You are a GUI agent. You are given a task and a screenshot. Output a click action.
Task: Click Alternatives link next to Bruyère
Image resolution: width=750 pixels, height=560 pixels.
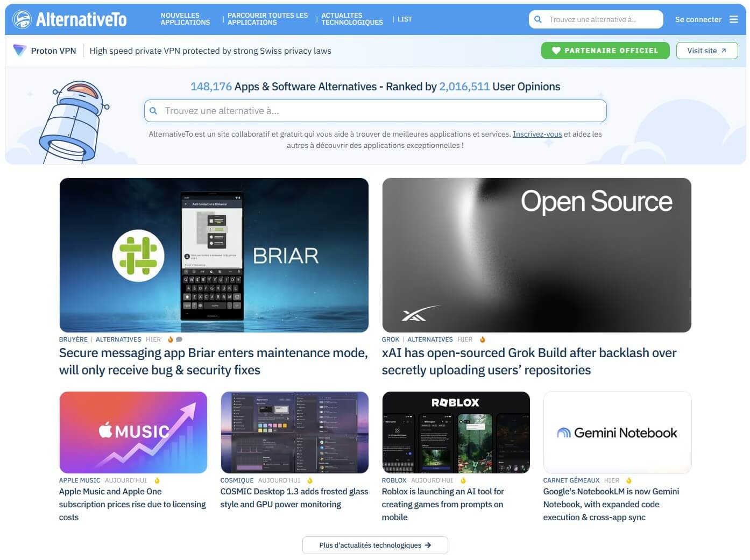pos(118,339)
